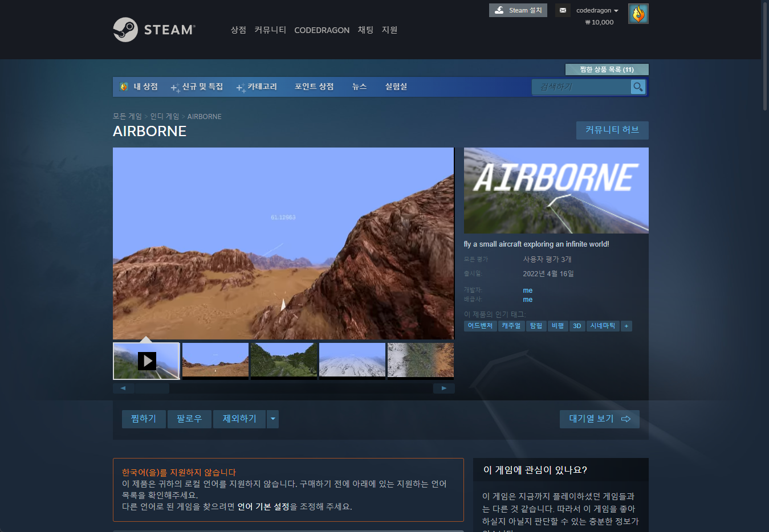Select the 3D tag
Viewport: 769px width, 532px height.
click(x=577, y=326)
